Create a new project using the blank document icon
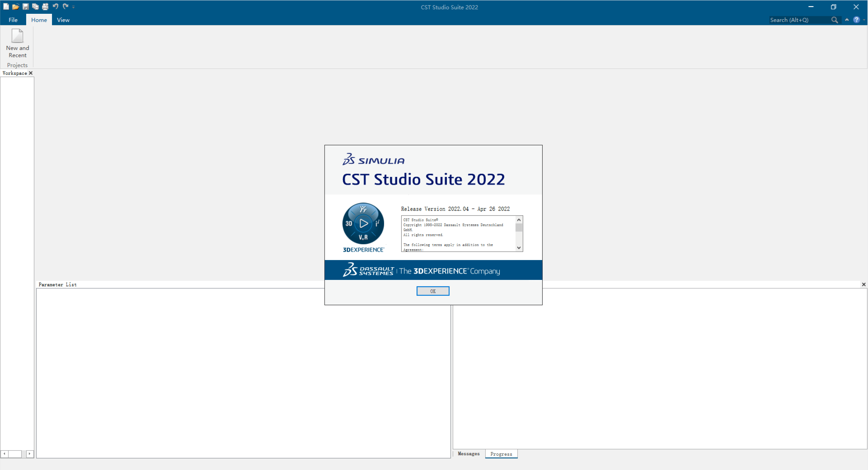 click(x=6, y=6)
